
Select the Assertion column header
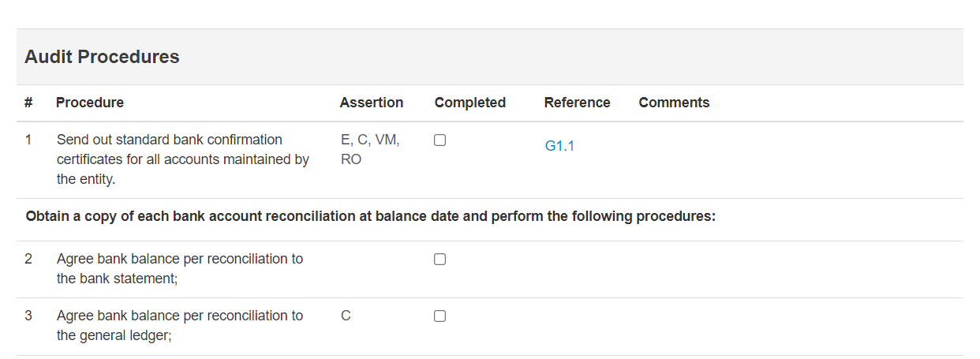372,103
